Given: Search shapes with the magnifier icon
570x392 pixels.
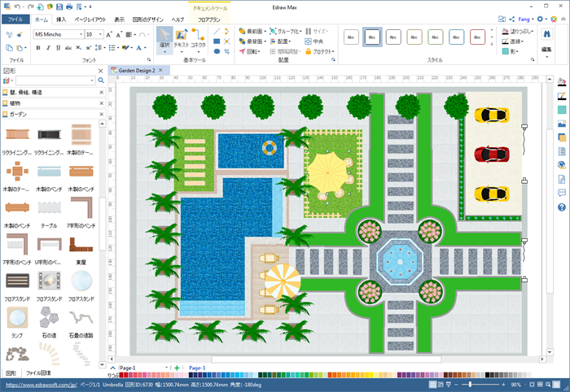Looking at the screenshot, I should (x=101, y=81).
